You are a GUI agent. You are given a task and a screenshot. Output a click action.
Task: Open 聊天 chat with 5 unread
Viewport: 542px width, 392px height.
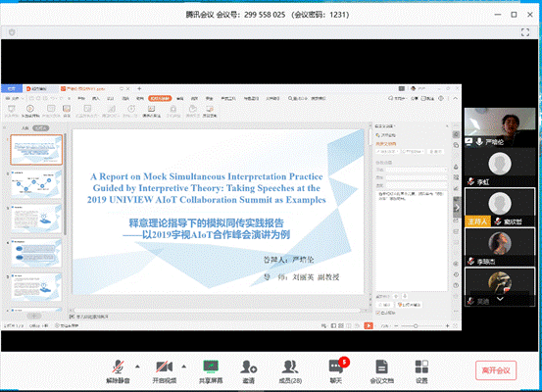tap(336, 371)
